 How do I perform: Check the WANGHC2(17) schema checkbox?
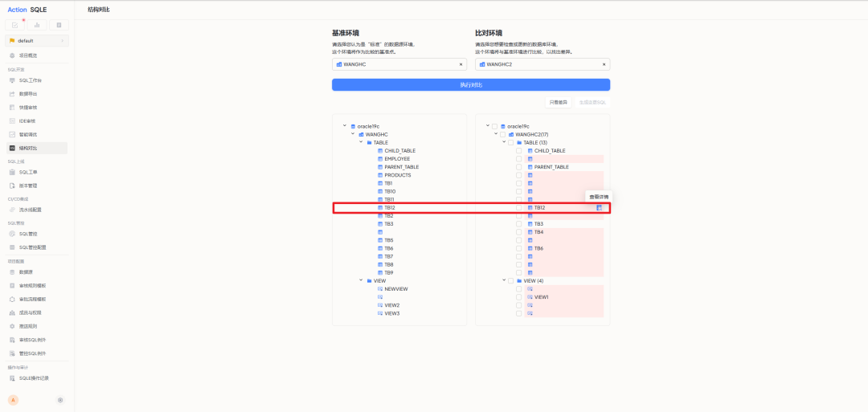tap(502, 134)
